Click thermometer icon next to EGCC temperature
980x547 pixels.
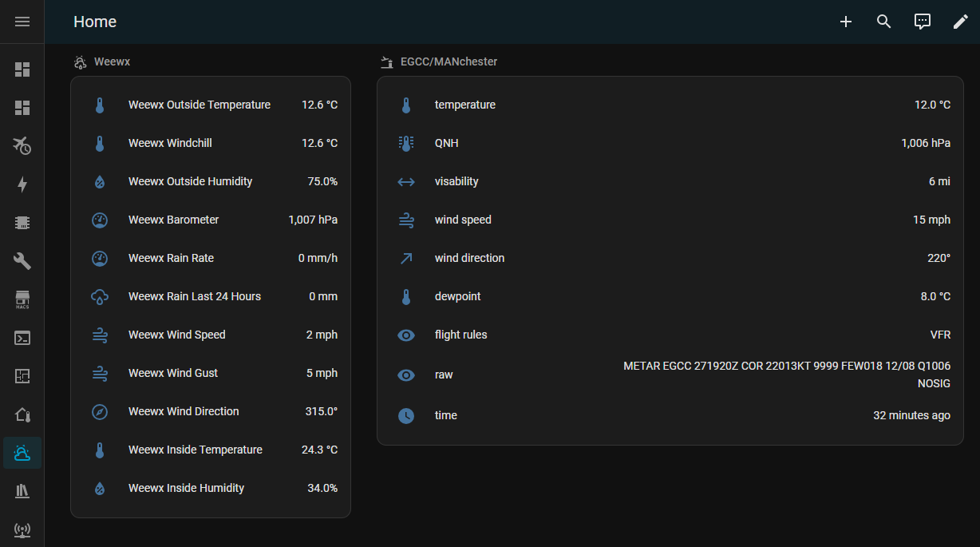406,105
